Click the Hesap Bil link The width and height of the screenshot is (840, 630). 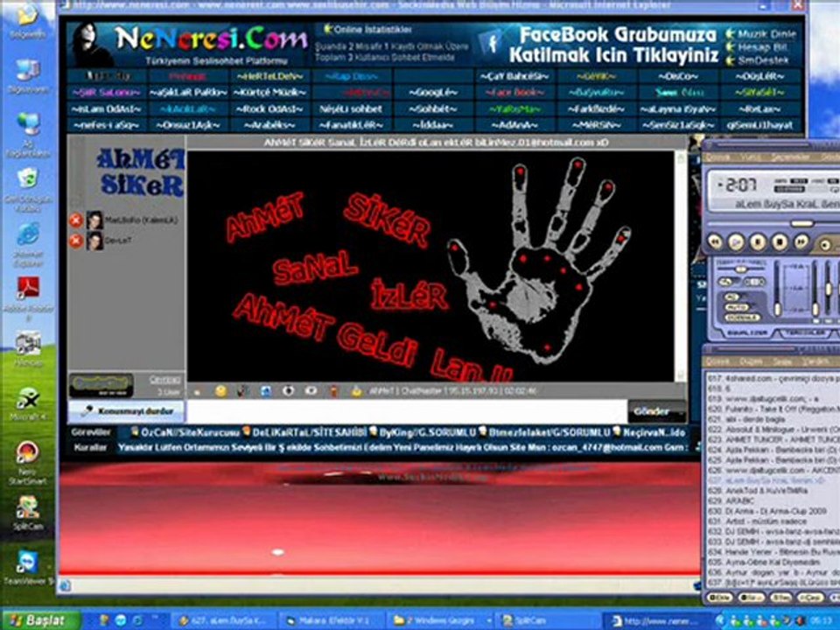(x=762, y=47)
